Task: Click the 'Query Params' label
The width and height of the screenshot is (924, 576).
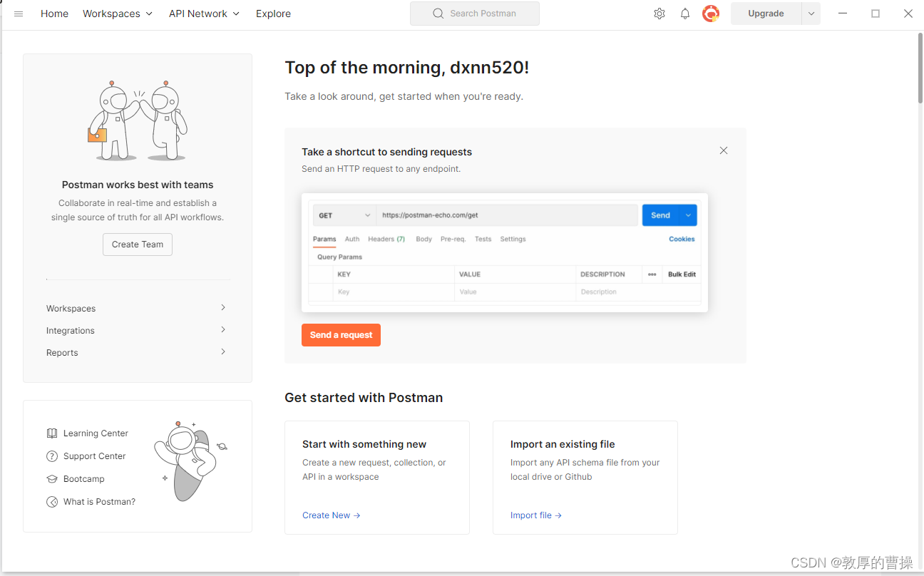Action: [x=339, y=257]
